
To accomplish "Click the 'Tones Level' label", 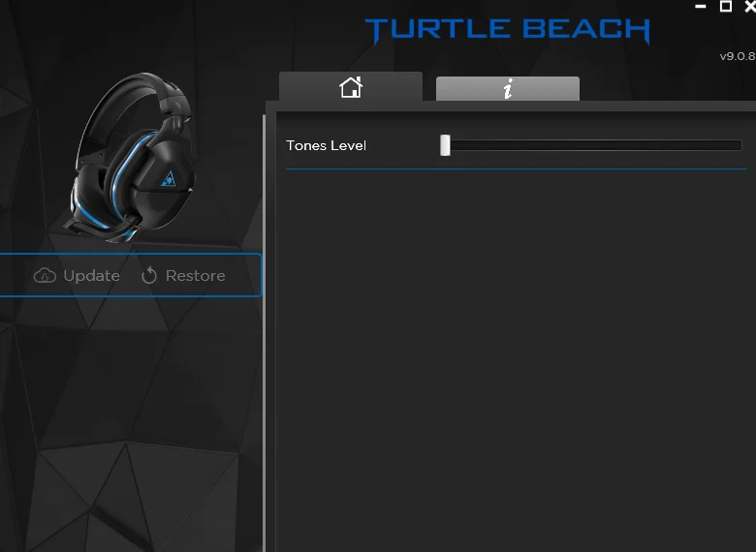I will tap(326, 145).
